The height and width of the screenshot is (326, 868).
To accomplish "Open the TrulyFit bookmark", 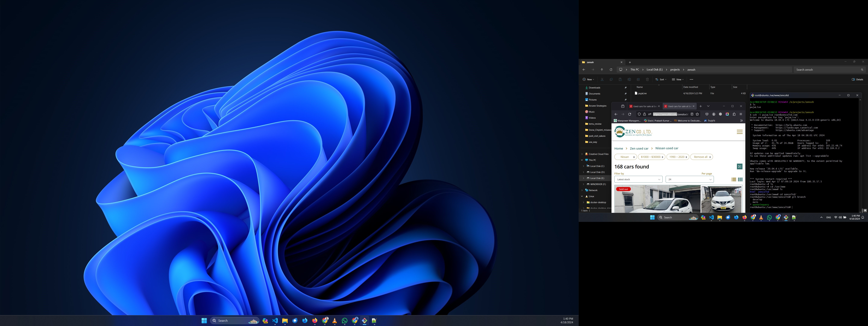I will tap(710, 120).
